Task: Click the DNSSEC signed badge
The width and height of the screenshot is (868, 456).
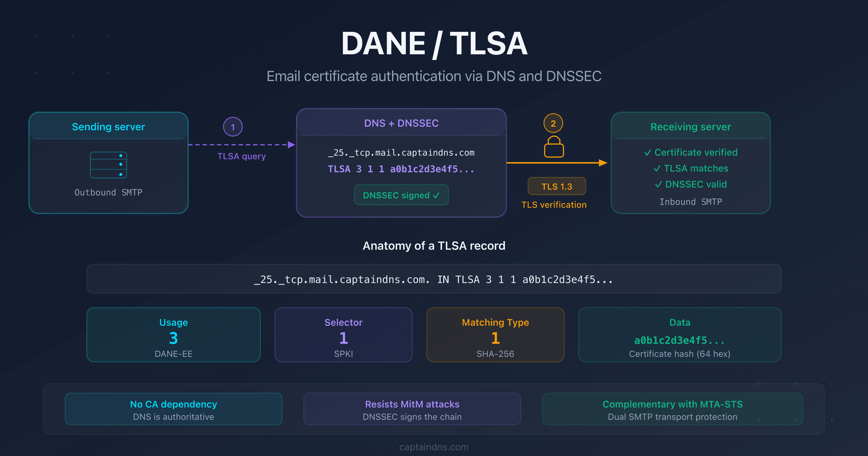Action: tap(401, 195)
